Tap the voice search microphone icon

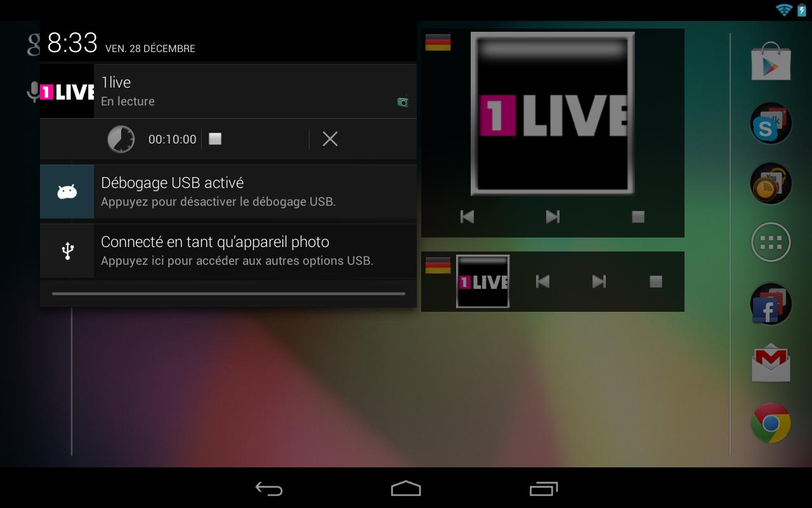click(32, 93)
